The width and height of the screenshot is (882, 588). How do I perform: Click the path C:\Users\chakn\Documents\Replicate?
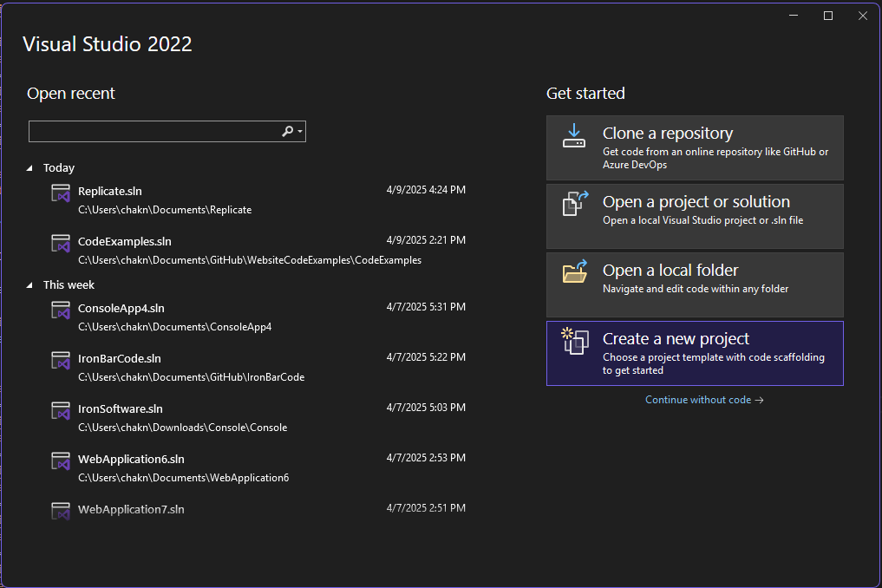coord(165,210)
